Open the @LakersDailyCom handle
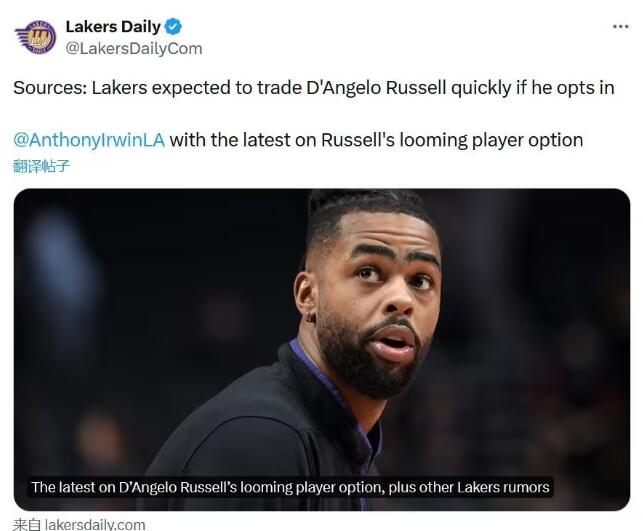Viewport: 643px width, 531px height. point(134,48)
